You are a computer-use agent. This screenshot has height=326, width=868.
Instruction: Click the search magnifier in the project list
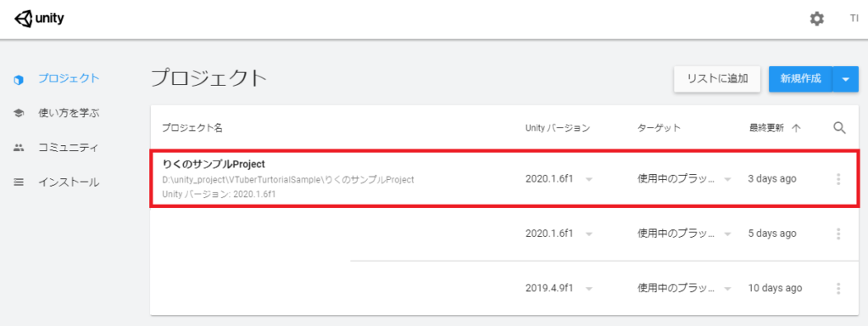pyautogui.click(x=839, y=128)
